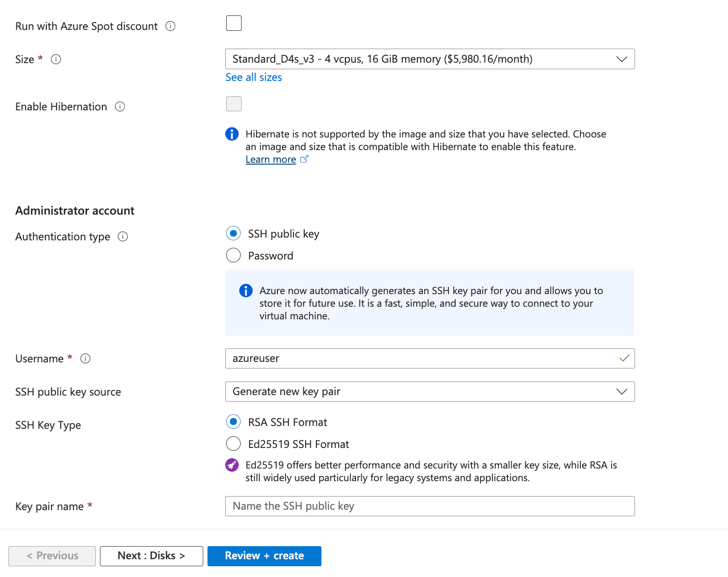Click the info icon next to Username
This screenshot has width=728, height=577.
click(x=86, y=359)
